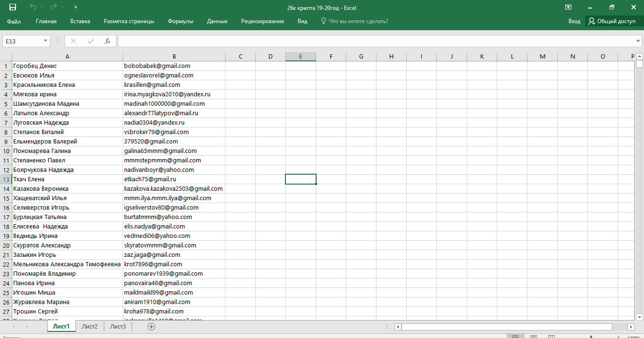The width and height of the screenshot is (644, 338).
Task: Select cell 'Журавлева Марина'
Action: click(x=67, y=302)
